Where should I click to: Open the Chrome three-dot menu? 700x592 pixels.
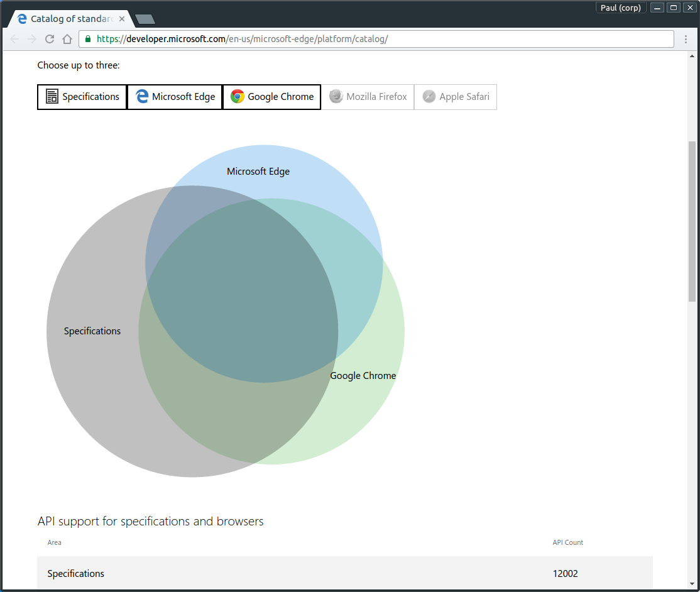pos(686,39)
